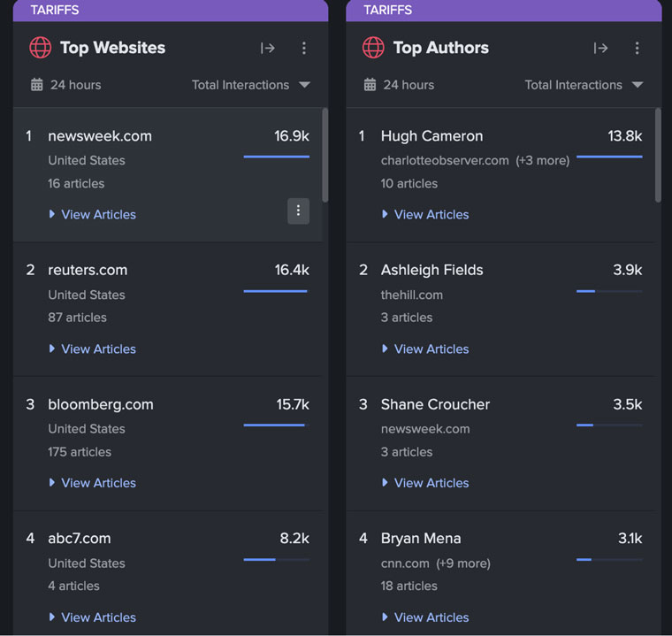Click the 13.8k interactions value
This screenshot has height=636, width=672.
625,136
